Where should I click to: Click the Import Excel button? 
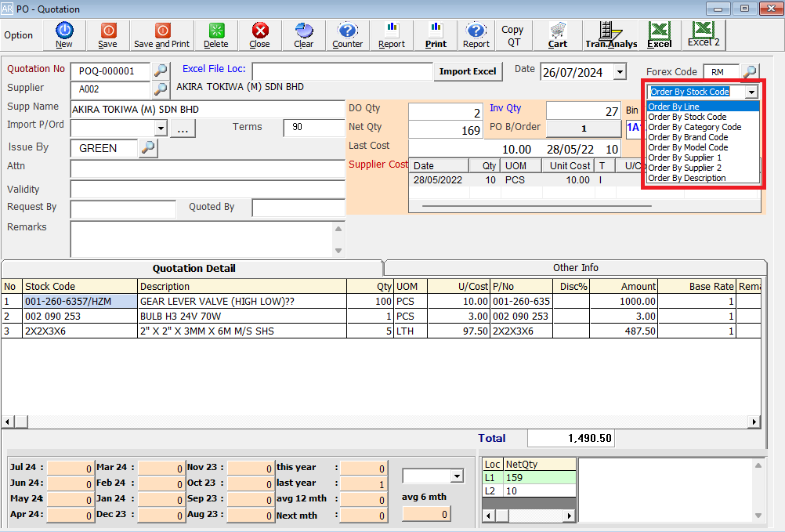[x=468, y=71]
